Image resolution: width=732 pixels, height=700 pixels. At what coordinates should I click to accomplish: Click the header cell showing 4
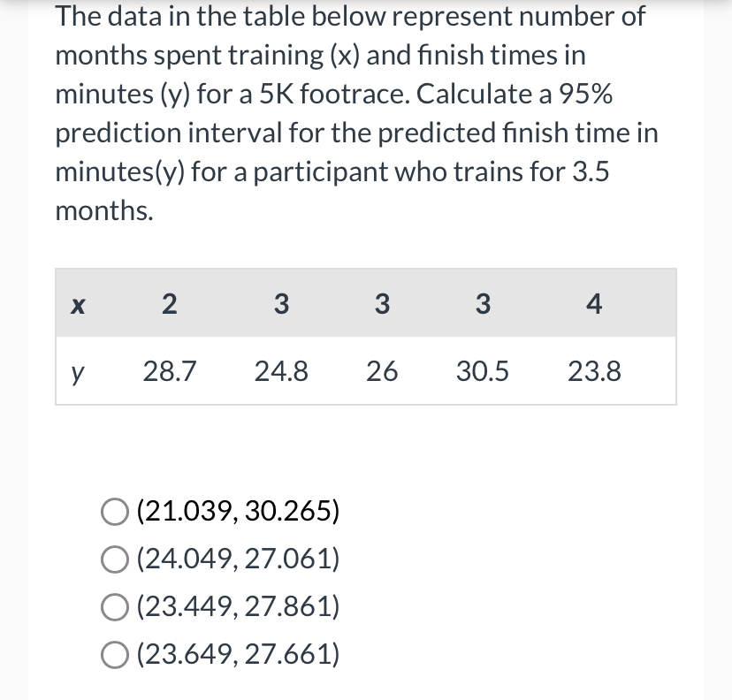(593, 304)
